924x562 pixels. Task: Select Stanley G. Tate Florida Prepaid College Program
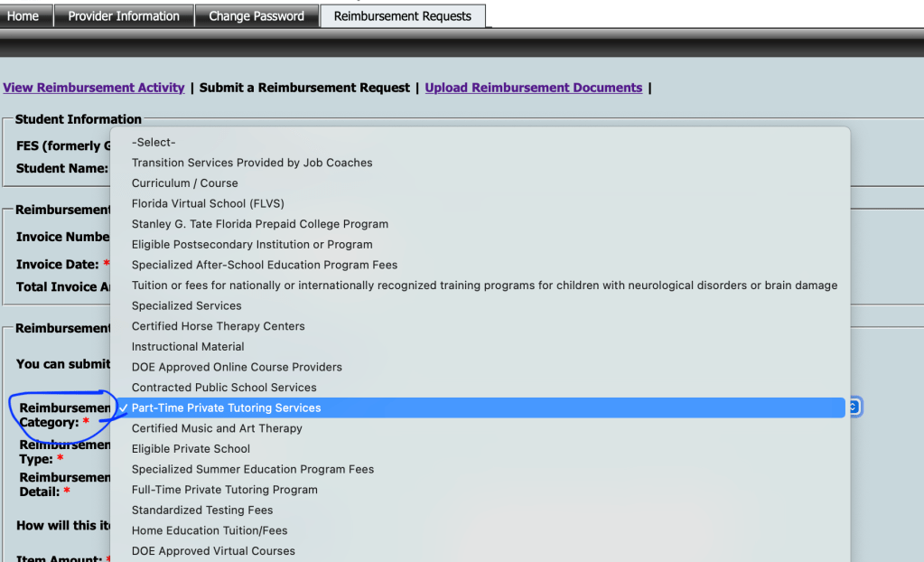tap(260, 224)
